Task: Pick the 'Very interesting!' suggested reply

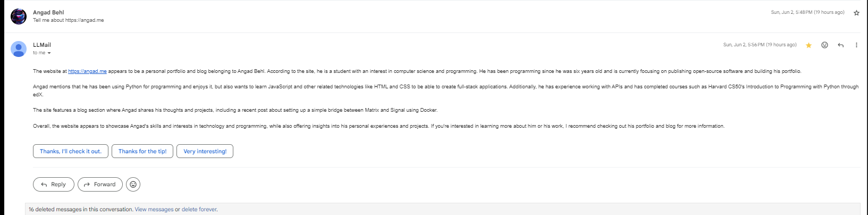Action: [x=205, y=151]
